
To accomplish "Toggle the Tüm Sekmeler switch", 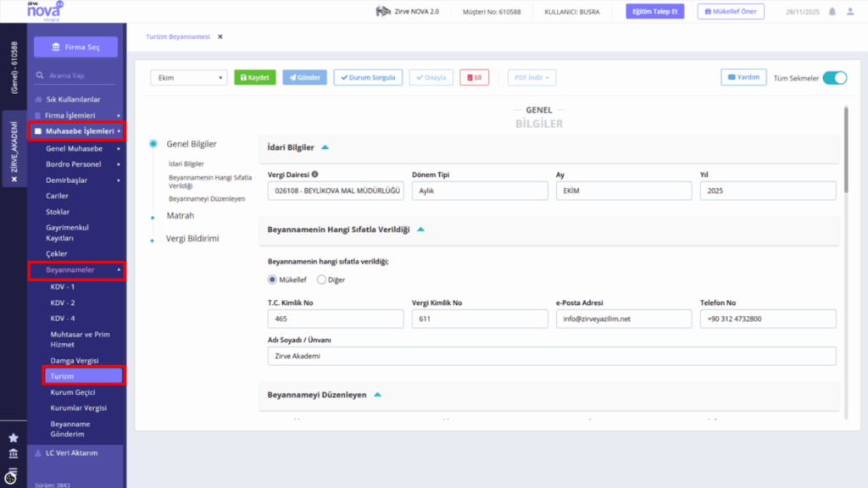I will [835, 78].
